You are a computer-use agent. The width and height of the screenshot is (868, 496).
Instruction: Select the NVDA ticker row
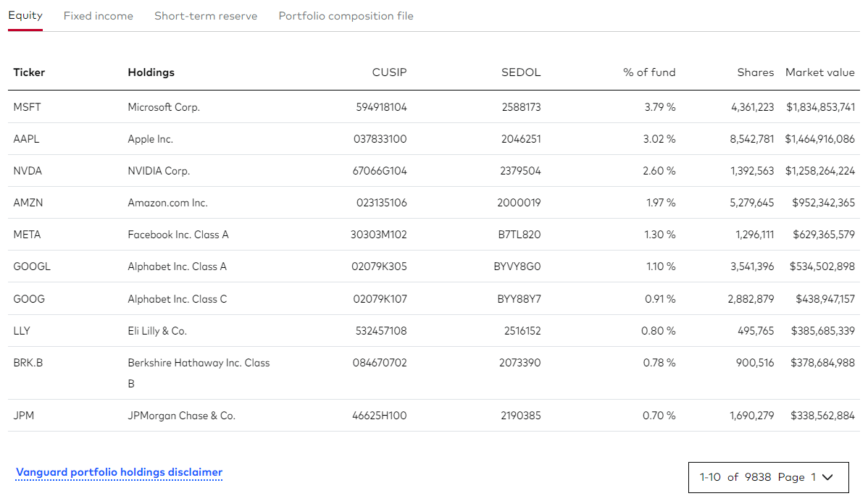[x=28, y=171]
